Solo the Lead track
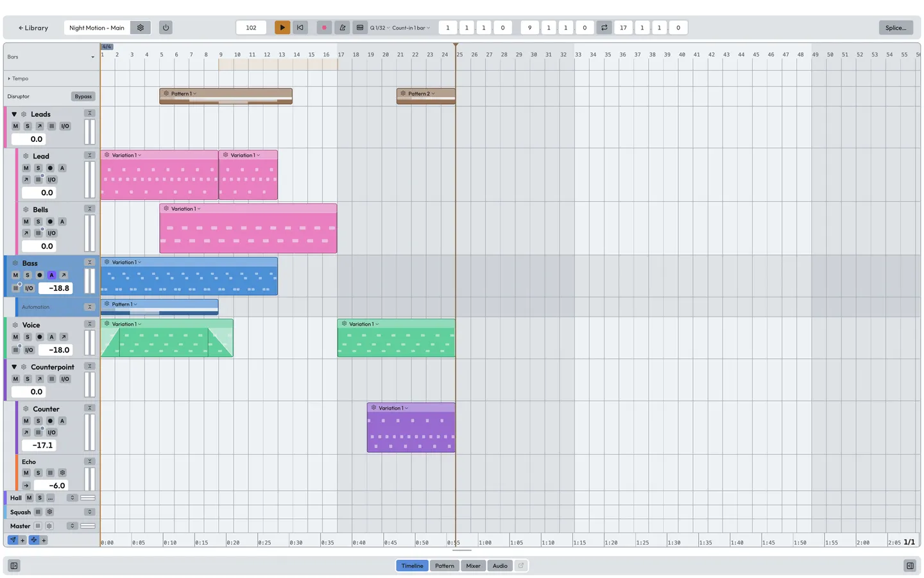The image size is (924, 578). click(x=38, y=168)
